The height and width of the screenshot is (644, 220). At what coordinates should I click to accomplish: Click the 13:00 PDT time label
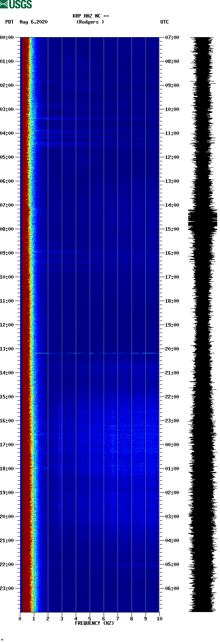(7, 349)
